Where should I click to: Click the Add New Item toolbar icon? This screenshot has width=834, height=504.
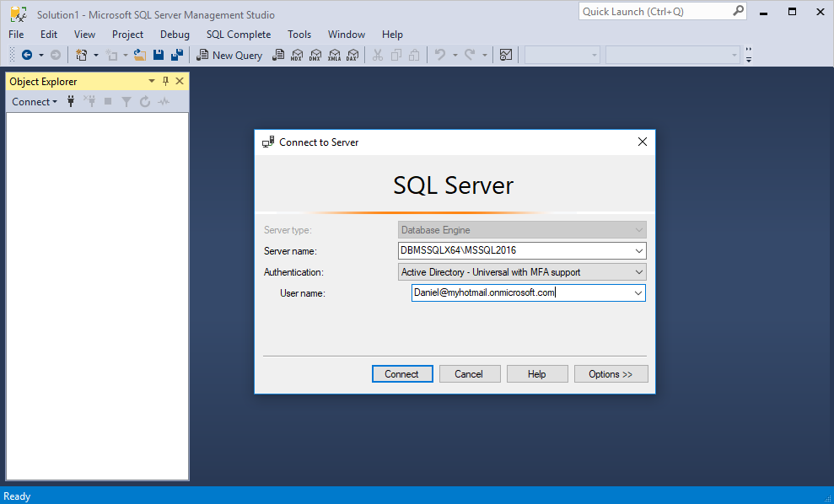(x=111, y=55)
